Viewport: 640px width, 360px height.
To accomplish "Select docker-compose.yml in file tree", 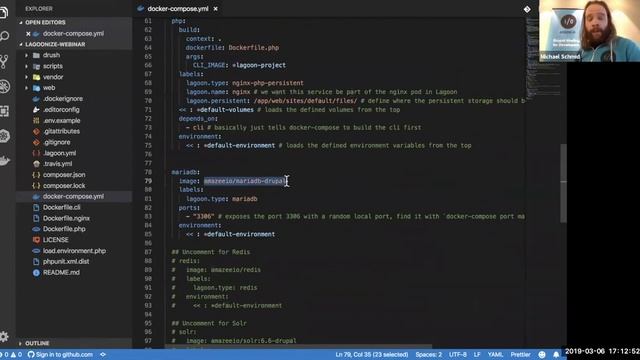I will pyautogui.click(x=73, y=196).
